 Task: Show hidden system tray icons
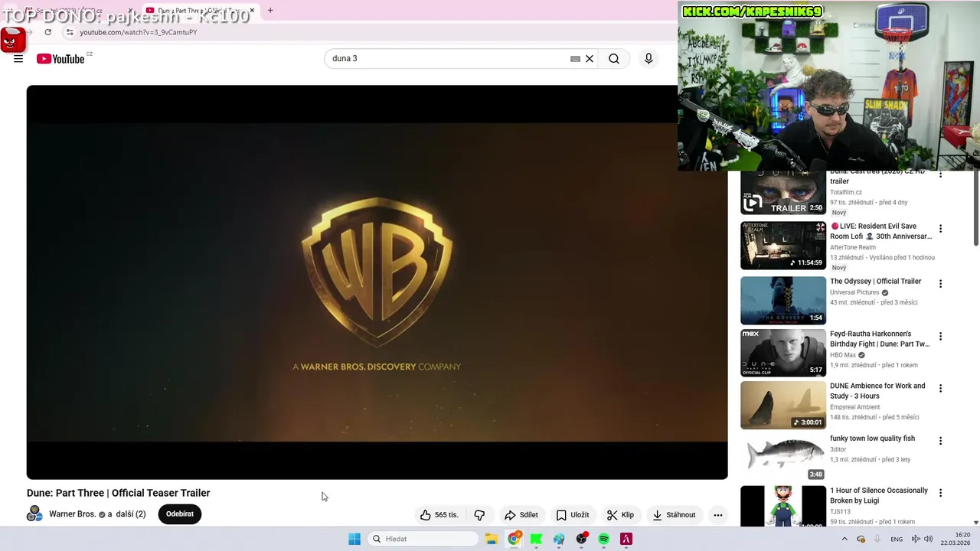click(844, 539)
